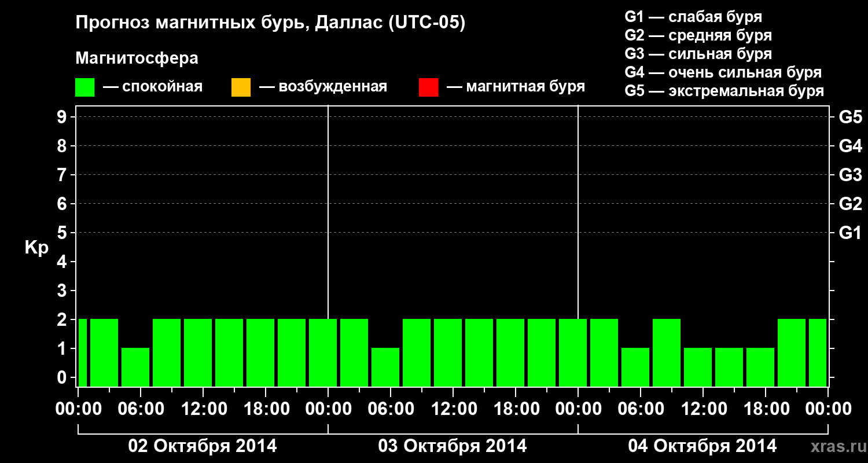Click the orange возбужденная legend swatch
The height and width of the screenshot is (463, 868).
pos(241,87)
